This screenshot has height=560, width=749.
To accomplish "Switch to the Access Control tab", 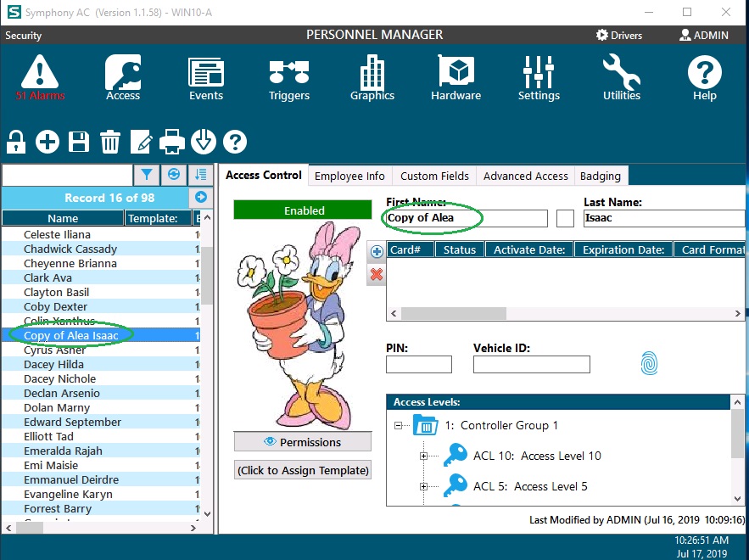I will [x=264, y=176].
